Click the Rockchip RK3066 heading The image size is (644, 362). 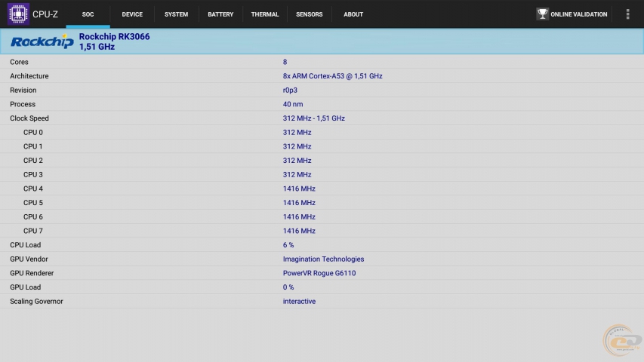tap(114, 36)
